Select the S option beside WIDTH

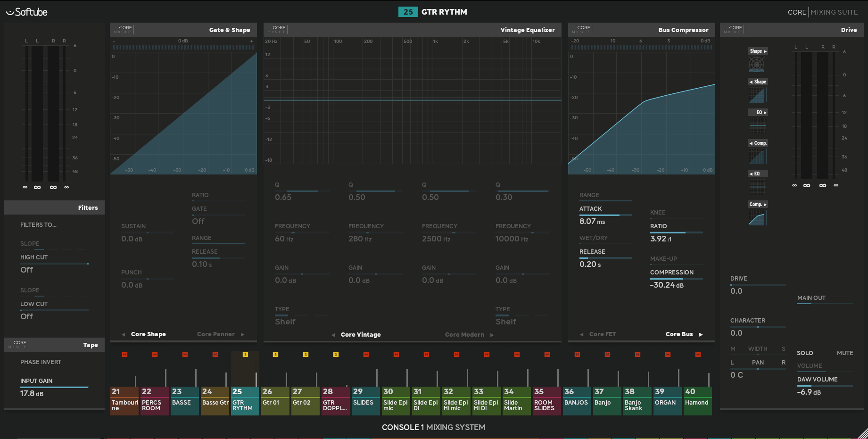point(784,349)
